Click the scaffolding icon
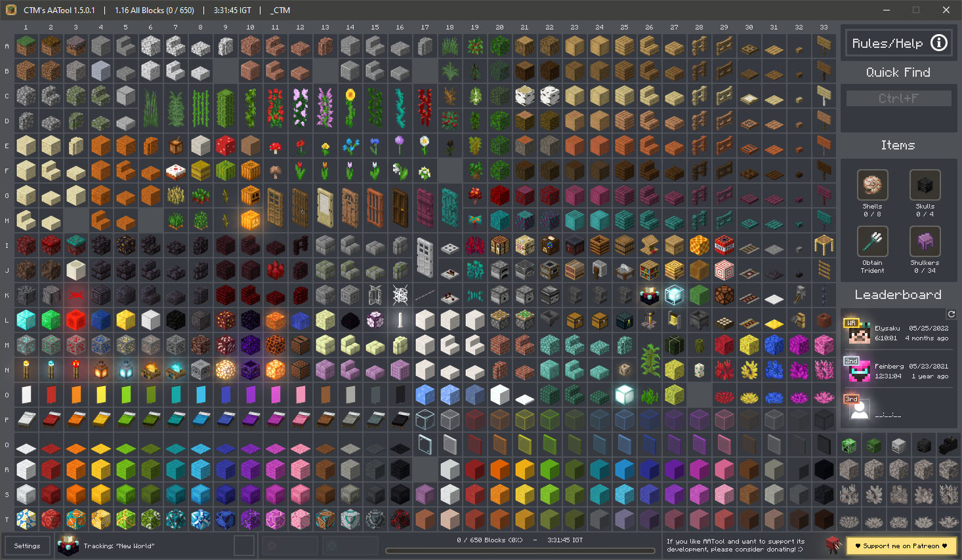962x560 pixels. pos(824,245)
